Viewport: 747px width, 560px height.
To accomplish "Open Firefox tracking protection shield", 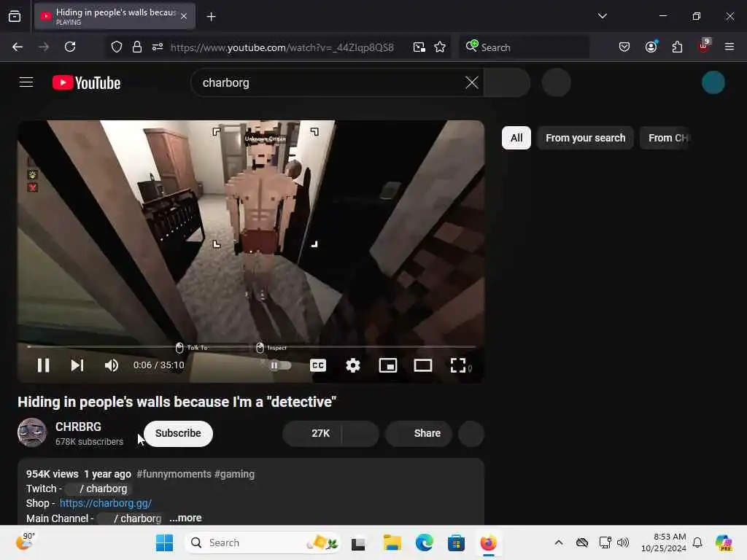I will pyautogui.click(x=117, y=47).
